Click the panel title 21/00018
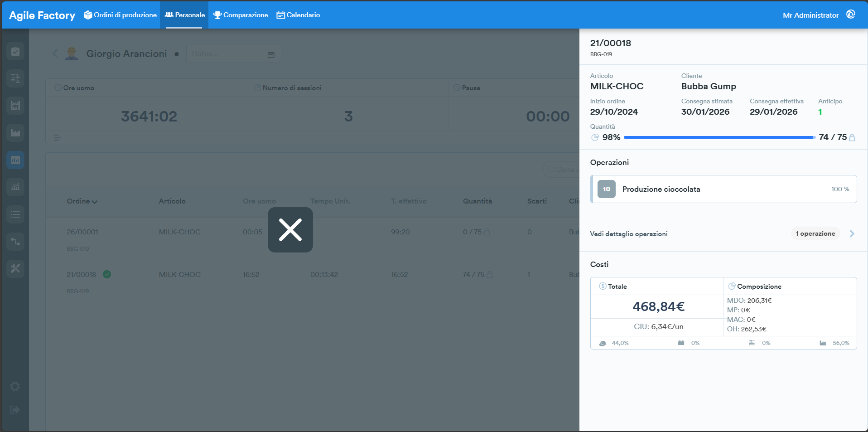Screen dimensions: 868x432 tap(610, 43)
